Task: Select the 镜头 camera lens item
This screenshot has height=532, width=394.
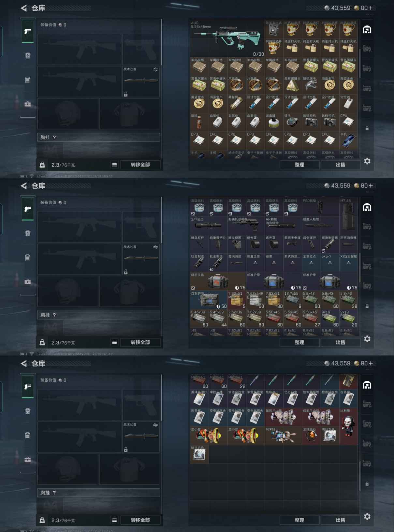Action: coord(292,122)
